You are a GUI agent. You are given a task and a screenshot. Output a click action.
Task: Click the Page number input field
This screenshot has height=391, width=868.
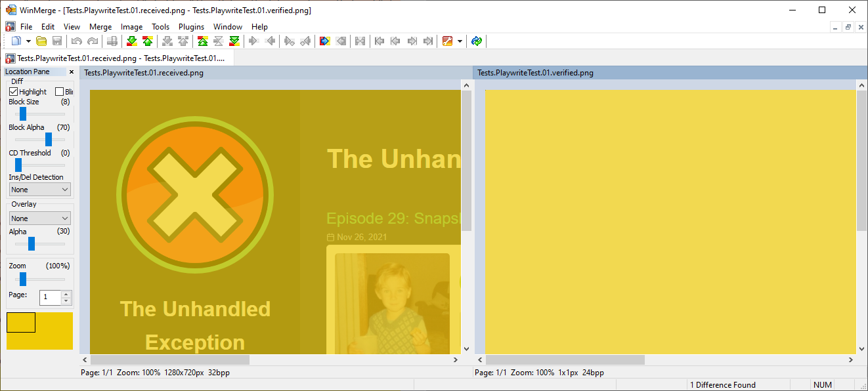pos(50,297)
